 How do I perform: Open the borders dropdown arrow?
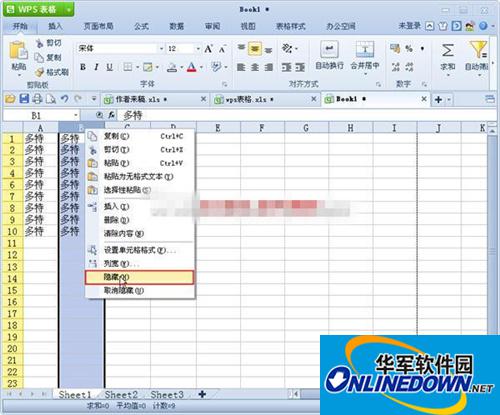(x=137, y=67)
